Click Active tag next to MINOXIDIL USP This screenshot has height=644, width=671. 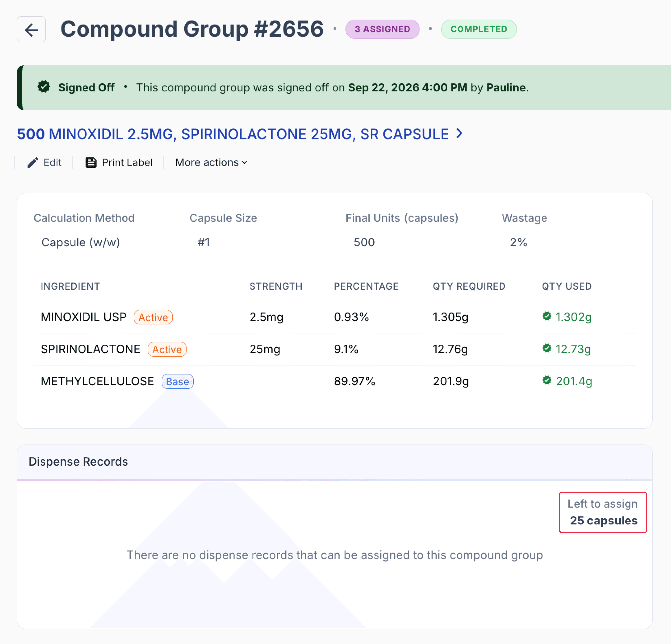coord(153,317)
